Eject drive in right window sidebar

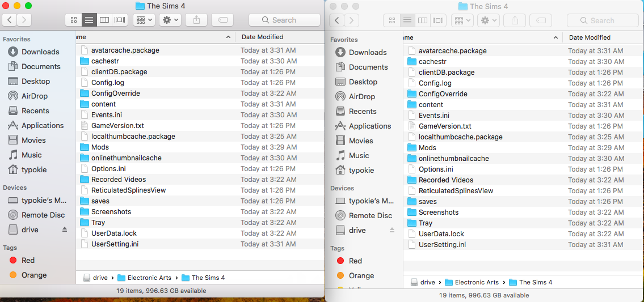[x=392, y=230]
